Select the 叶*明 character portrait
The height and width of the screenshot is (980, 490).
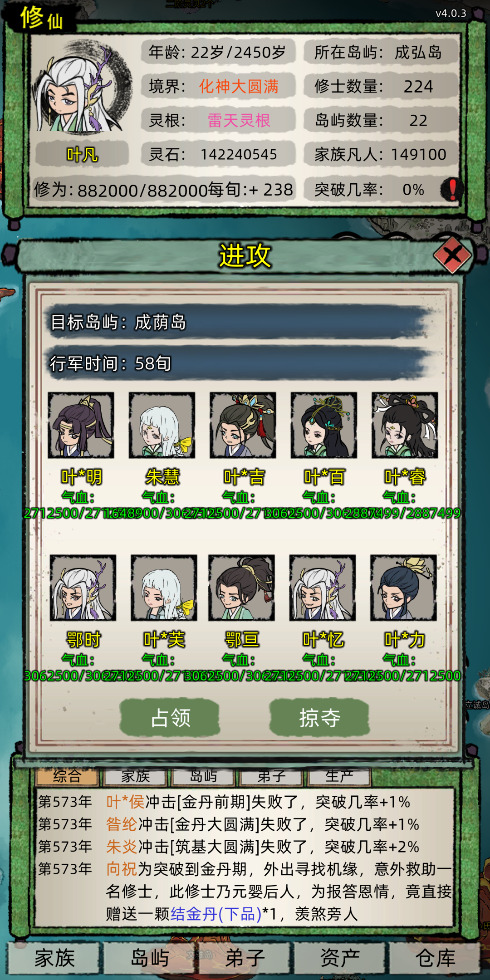[x=81, y=425]
